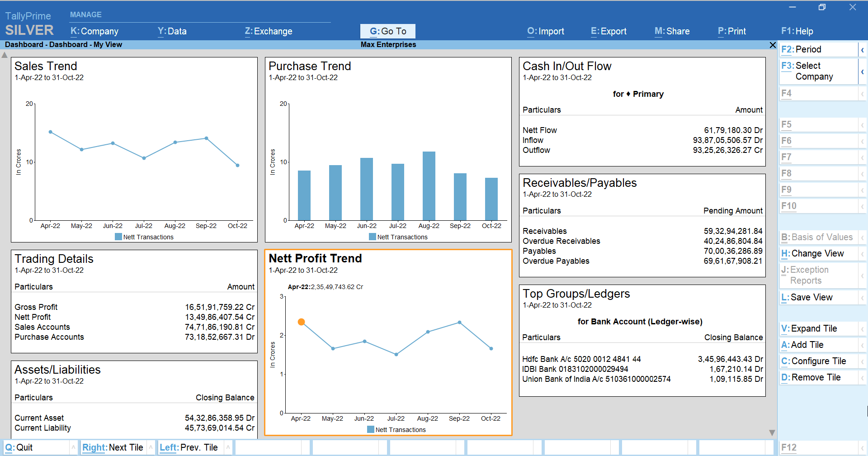Close the dashboard with the X icon
This screenshot has height=456, width=868.
[773, 45]
